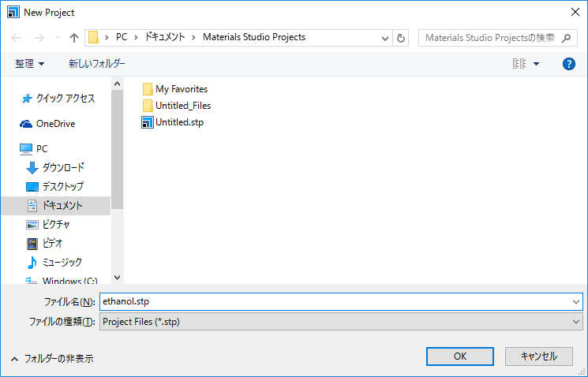Screen dimensions: 588x377
Task: Open the 整理 menu
Action: coord(30,64)
